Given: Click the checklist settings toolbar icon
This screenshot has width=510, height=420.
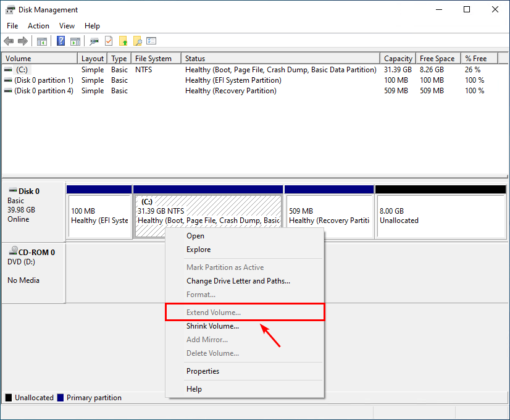Looking at the screenshot, I should click(151, 41).
